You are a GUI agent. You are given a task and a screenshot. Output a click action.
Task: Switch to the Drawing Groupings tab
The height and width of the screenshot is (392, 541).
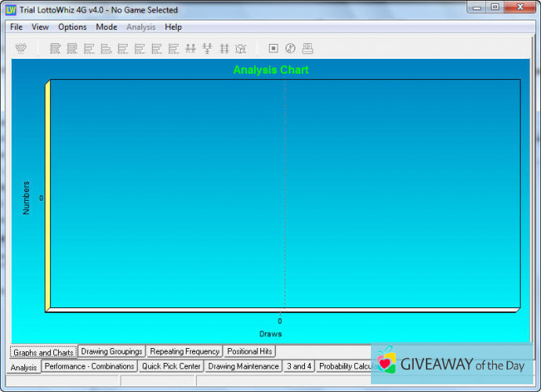pyautogui.click(x=111, y=352)
